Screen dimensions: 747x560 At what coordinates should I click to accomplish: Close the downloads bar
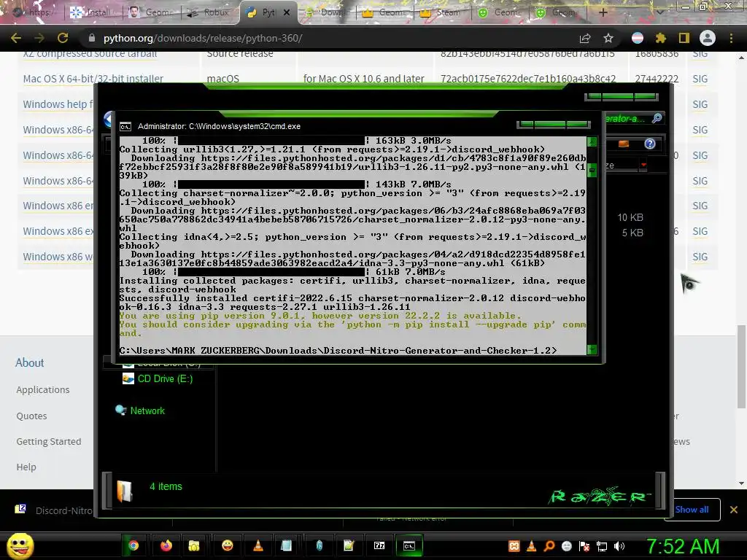734,510
